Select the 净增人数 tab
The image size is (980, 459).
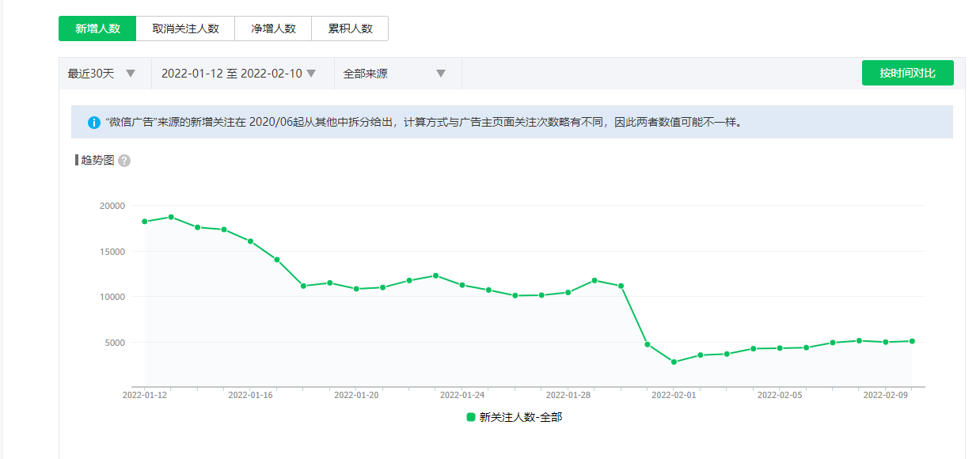coord(273,28)
